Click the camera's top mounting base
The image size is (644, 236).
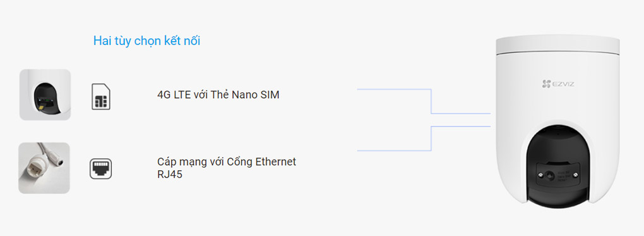pyautogui.click(x=558, y=46)
